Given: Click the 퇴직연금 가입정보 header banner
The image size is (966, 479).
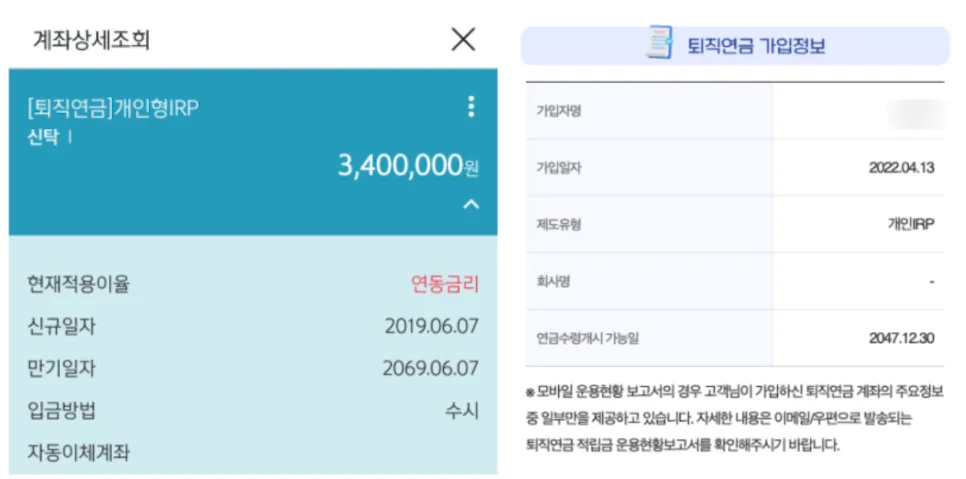Looking at the screenshot, I should coord(735,46).
